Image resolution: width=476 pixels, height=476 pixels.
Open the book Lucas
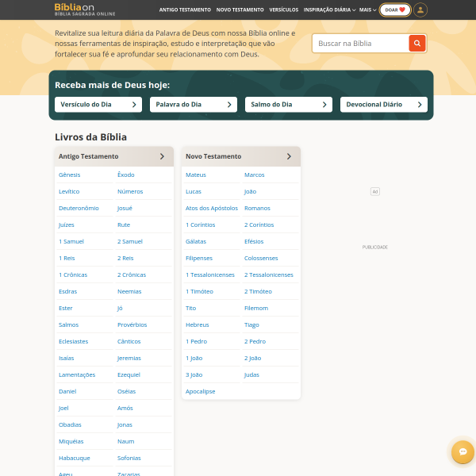(194, 191)
